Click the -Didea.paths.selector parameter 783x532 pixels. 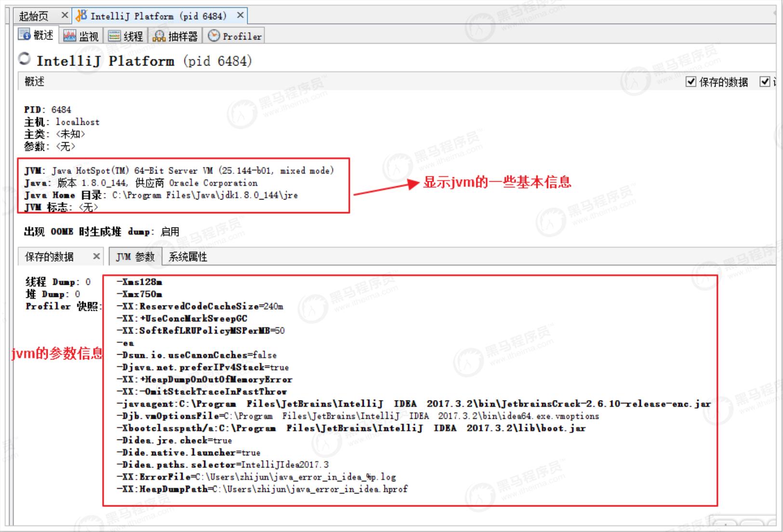click(x=223, y=465)
